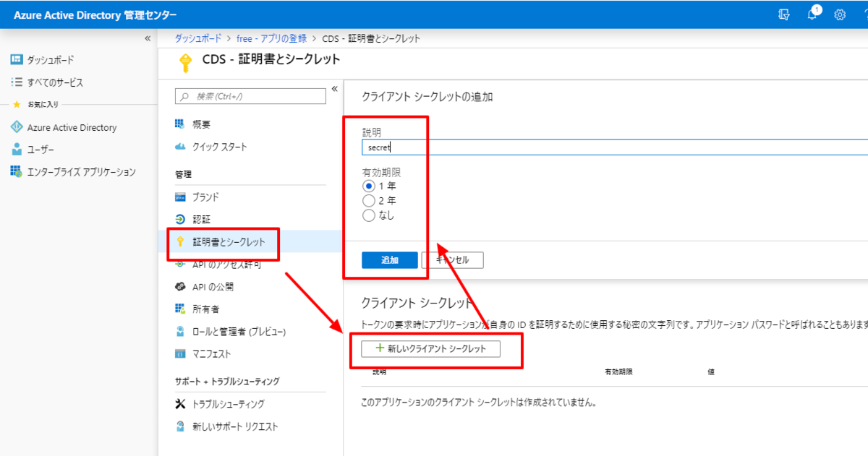This screenshot has width=868, height=456.
Task: Click 新しいクライアント シークレット button
Action: coord(432,348)
